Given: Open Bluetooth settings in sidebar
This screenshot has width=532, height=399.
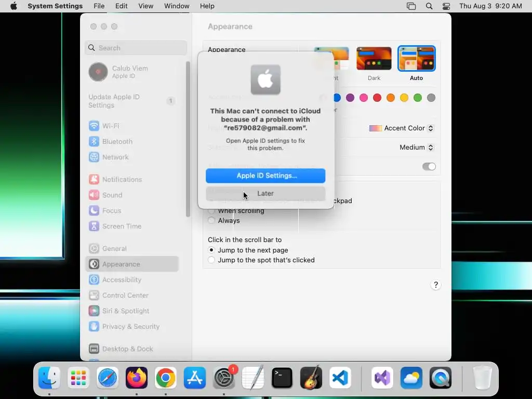Looking at the screenshot, I should pyautogui.click(x=132, y=141).
